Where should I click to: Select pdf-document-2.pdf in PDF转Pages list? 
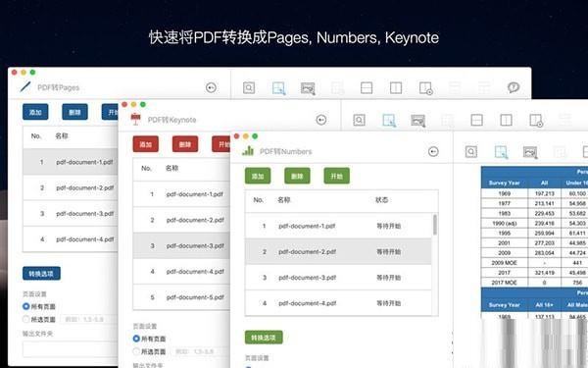tap(71, 187)
